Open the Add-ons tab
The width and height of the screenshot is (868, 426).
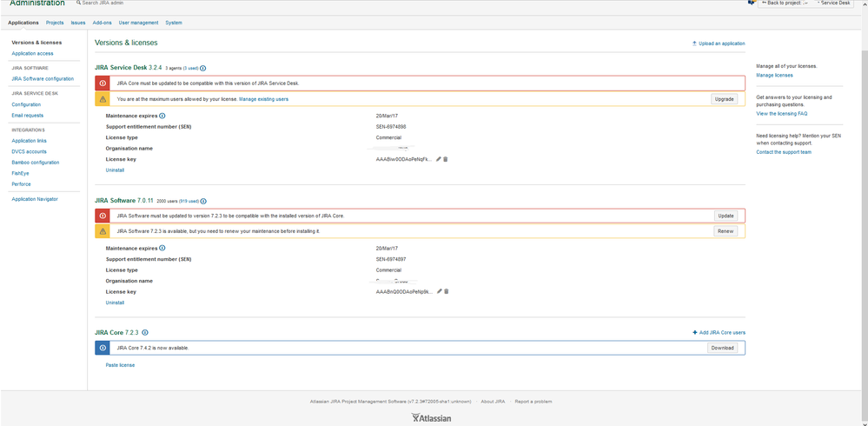tap(102, 23)
